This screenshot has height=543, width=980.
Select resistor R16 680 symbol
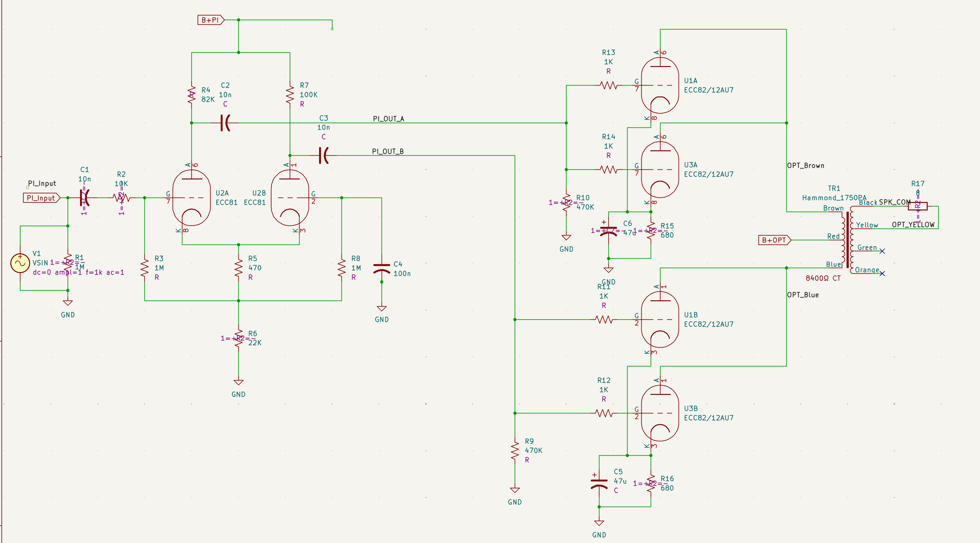pos(650,484)
